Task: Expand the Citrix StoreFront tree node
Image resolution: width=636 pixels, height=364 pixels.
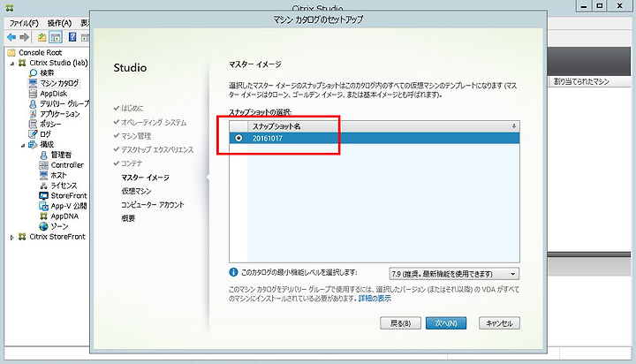Action: click(11, 237)
